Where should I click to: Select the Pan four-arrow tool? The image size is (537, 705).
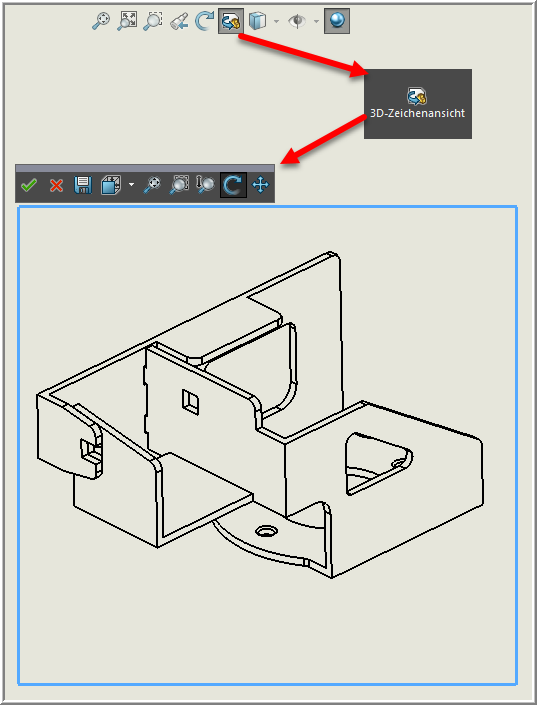(260, 185)
